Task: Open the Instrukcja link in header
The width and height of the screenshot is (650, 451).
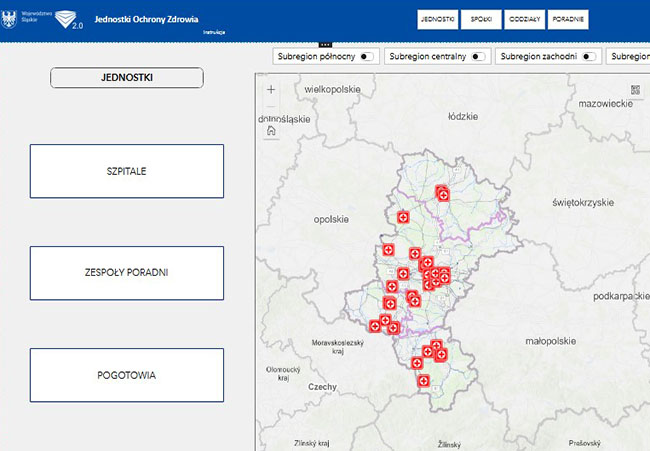Action: pyautogui.click(x=213, y=33)
